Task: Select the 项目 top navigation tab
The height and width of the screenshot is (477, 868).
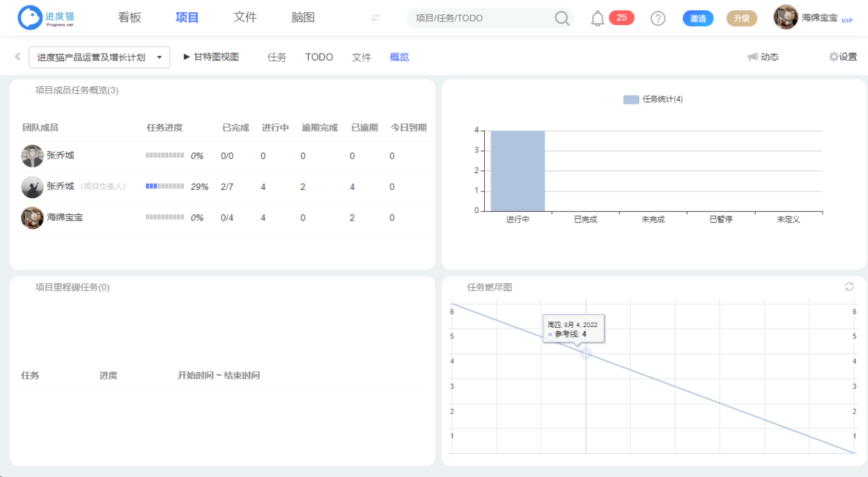Action: [x=187, y=18]
